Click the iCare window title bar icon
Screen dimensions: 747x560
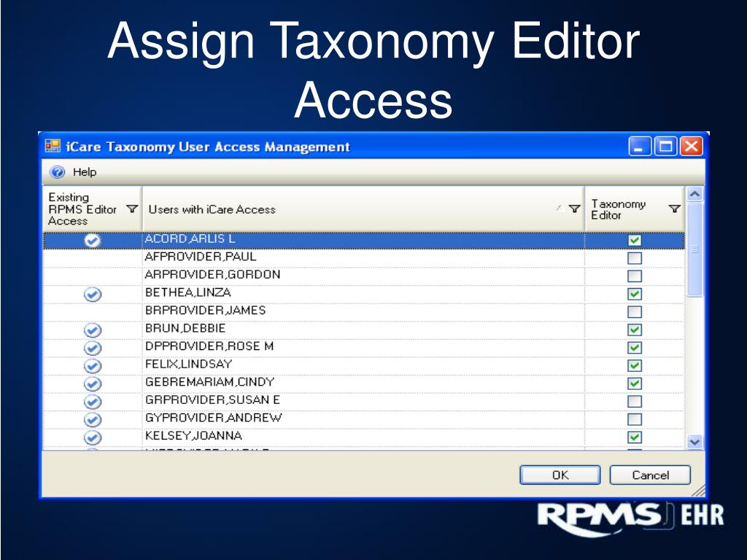(53, 146)
